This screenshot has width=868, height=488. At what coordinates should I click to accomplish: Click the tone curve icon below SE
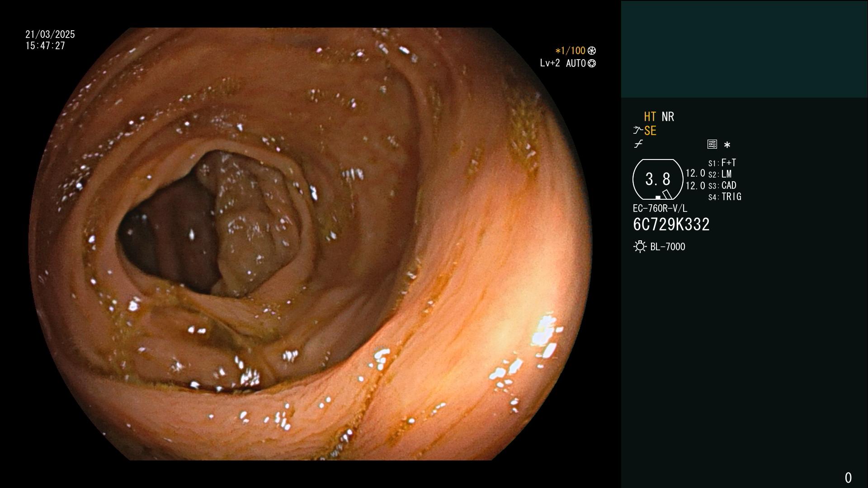[638, 144]
